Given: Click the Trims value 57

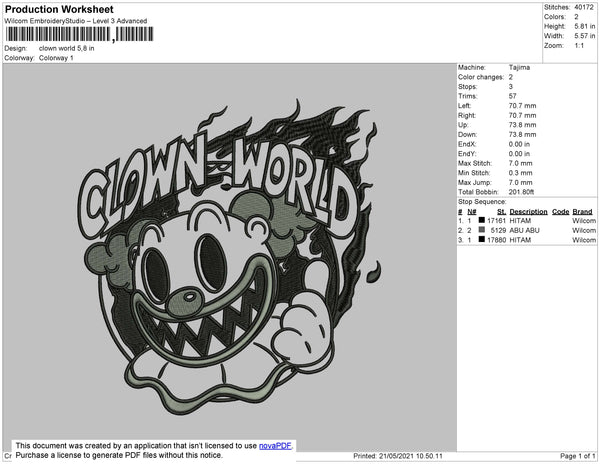Looking at the screenshot, I should (512, 96).
